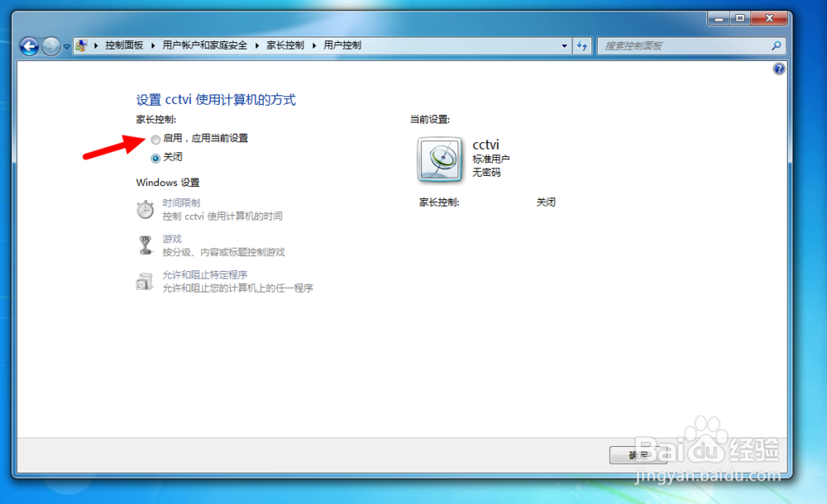Open the 游戏 link
Image resolution: width=827 pixels, height=504 pixels.
point(172,239)
